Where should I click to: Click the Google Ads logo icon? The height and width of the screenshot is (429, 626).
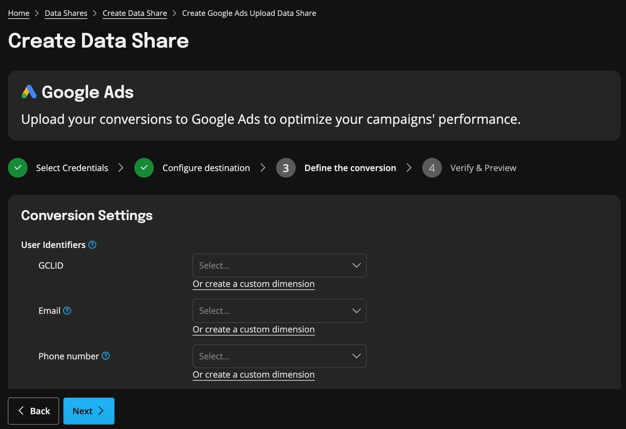click(29, 92)
